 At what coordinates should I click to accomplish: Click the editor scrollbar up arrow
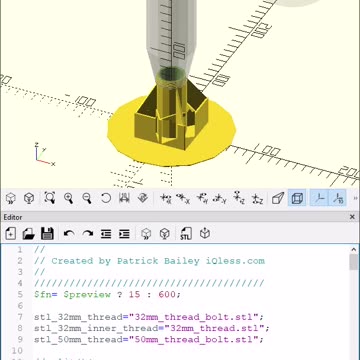click(x=354, y=249)
